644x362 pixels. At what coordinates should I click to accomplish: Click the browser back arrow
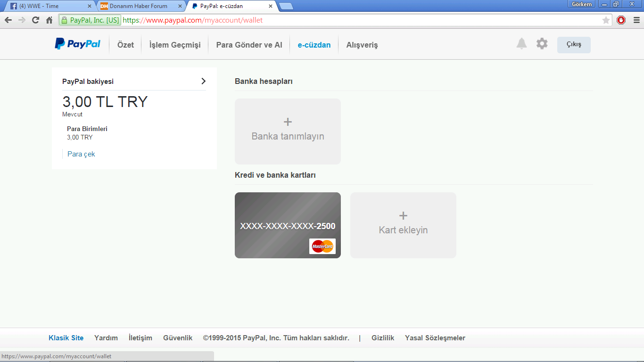[8, 20]
